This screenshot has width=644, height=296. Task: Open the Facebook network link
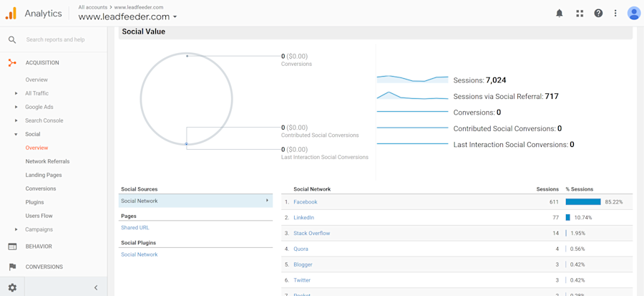point(305,202)
